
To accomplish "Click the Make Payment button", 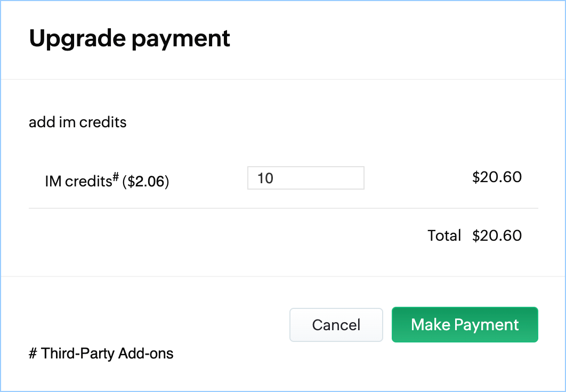I will (x=465, y=324).
